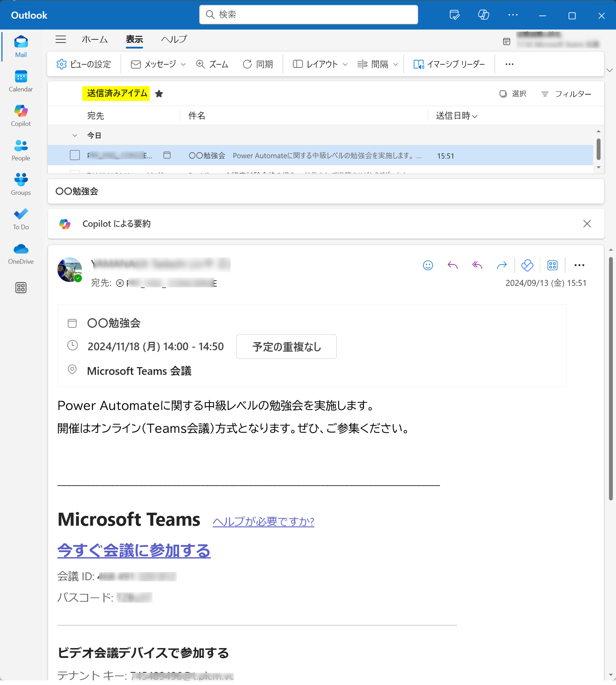Show more apps grid icon in sidebar
The width and height of the screenshot is (616, 685).
[21, 288]
